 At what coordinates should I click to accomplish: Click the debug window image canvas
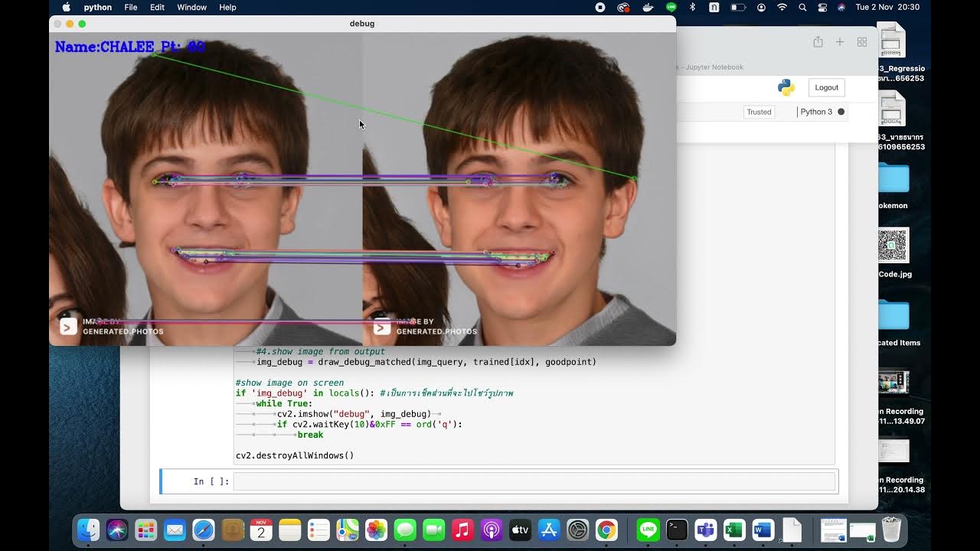[362, 188]
